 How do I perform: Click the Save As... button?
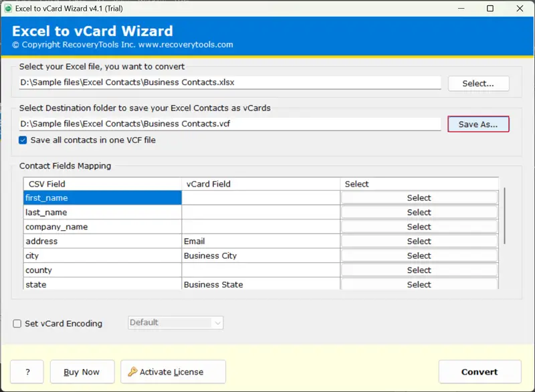point(478,124)
